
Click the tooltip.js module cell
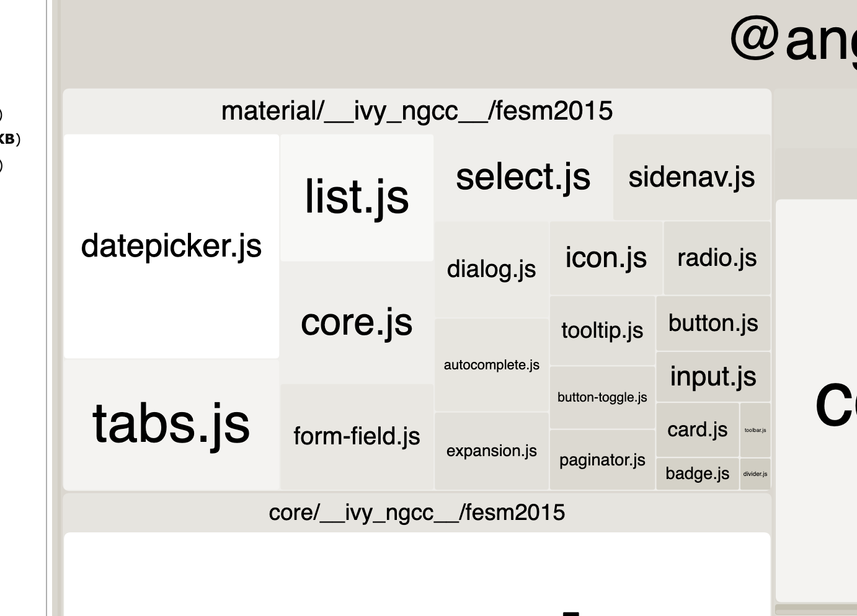click(x=602, y=330)
